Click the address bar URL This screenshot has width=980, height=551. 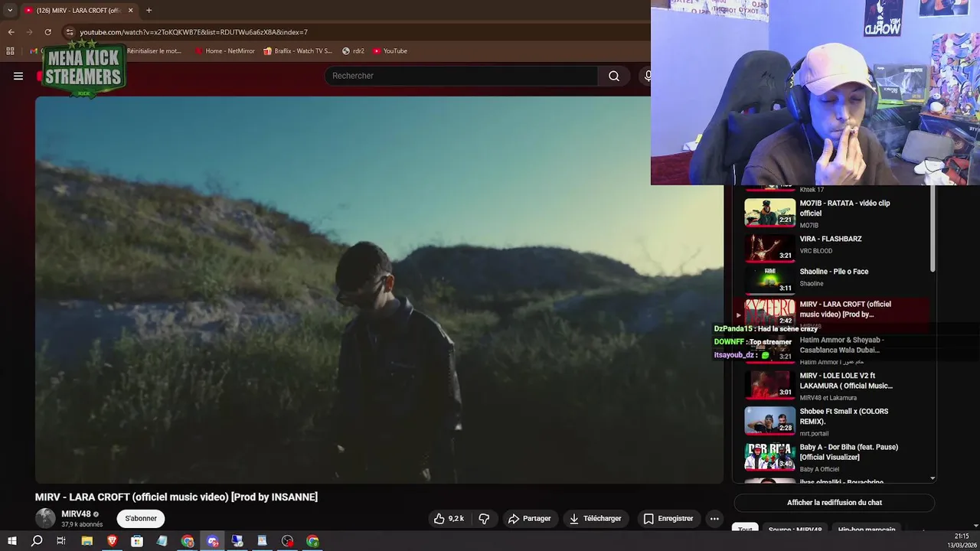pyautogui.click(x=194, y=32)
